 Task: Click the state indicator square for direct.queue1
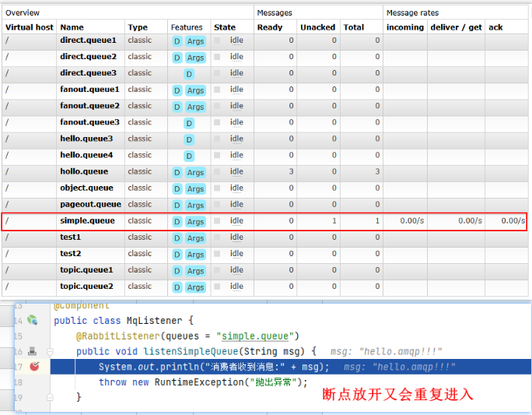click(x=218, y=40)
